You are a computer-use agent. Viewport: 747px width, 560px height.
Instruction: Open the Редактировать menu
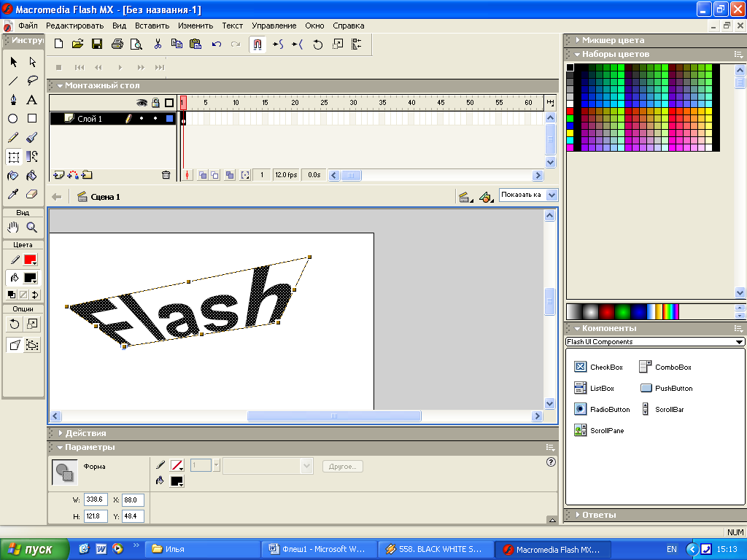pos(75,26)
